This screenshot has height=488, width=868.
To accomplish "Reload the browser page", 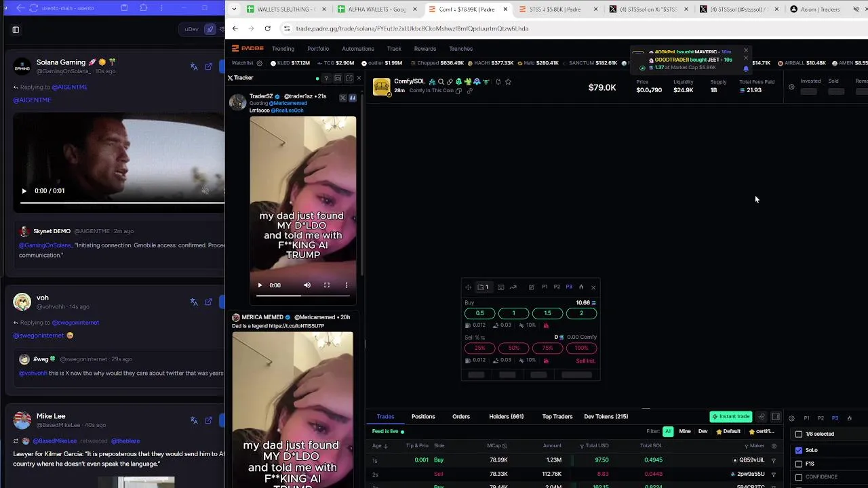I will tap(268, 28).
